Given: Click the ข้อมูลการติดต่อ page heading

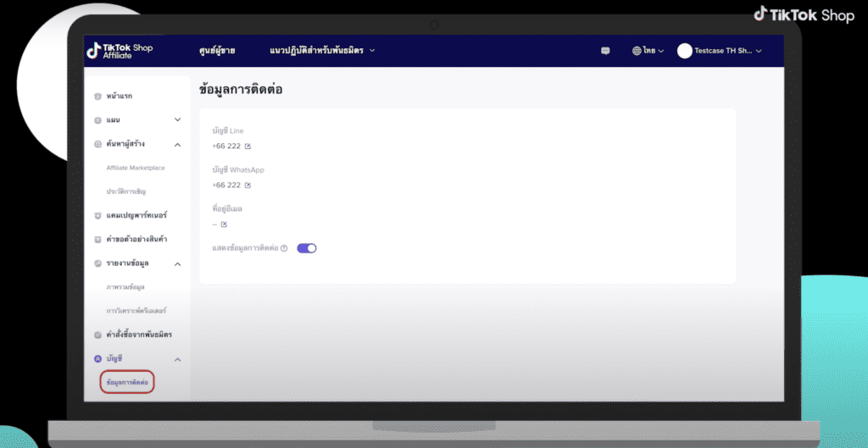Looking at the screenshot, I should pos(241,90).
